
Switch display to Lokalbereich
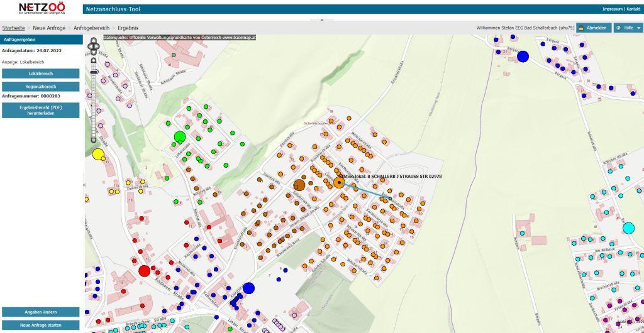coord(41,74)
